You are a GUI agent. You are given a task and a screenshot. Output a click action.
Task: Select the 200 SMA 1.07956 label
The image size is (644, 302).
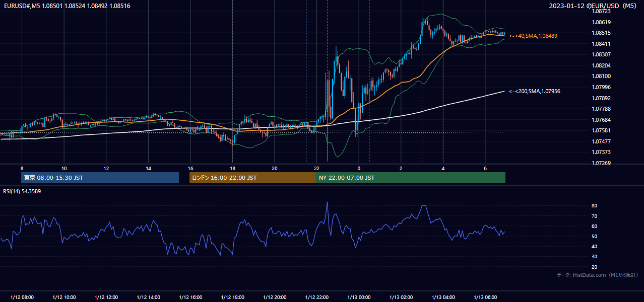[535, 92]
